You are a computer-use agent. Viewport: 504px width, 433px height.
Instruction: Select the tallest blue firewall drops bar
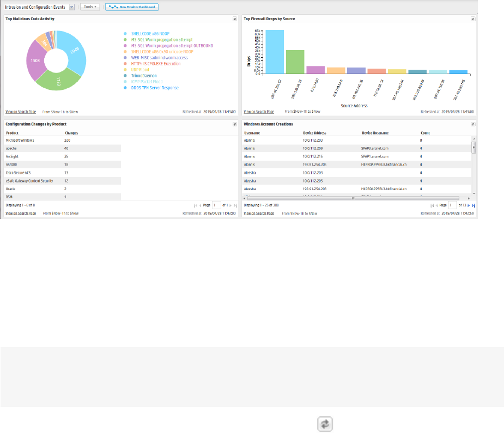[275, 52]
